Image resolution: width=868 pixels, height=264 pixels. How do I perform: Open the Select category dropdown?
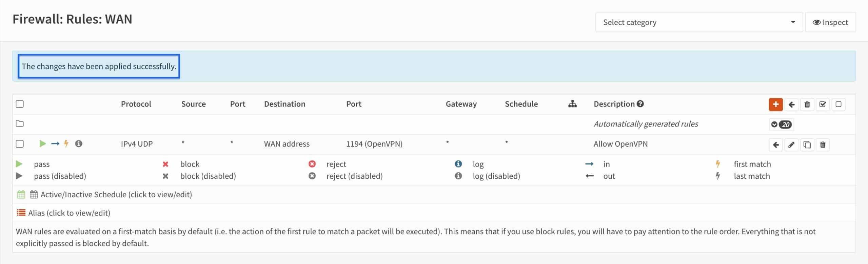point(699,22)
